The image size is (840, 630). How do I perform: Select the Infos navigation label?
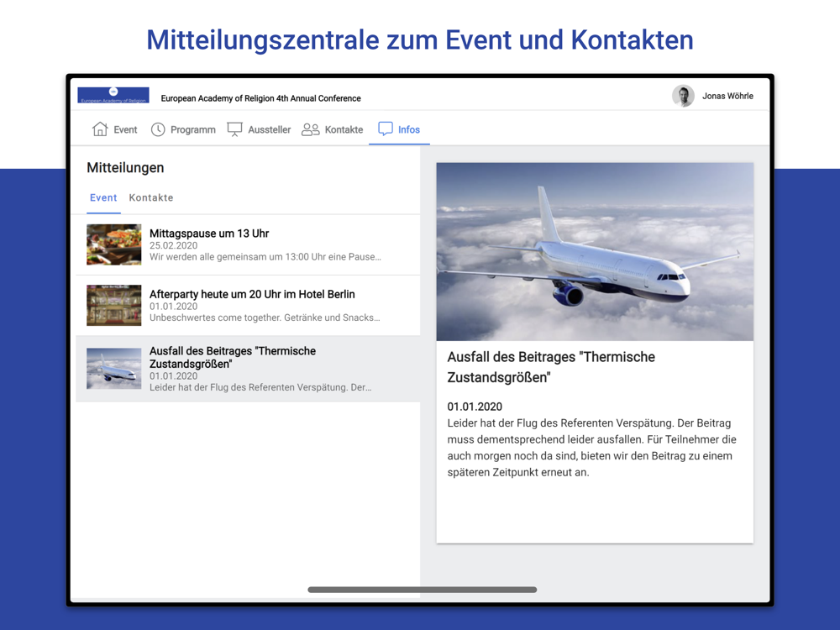[409, 129]
